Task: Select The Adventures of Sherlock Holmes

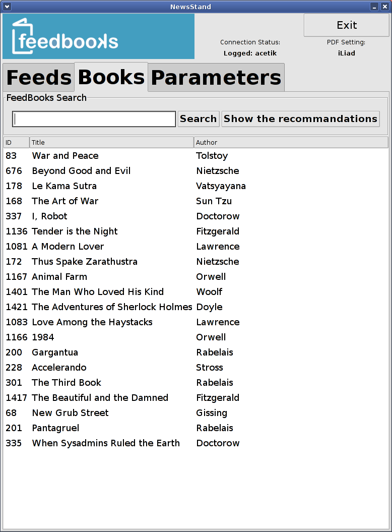Action: point(112,307)
